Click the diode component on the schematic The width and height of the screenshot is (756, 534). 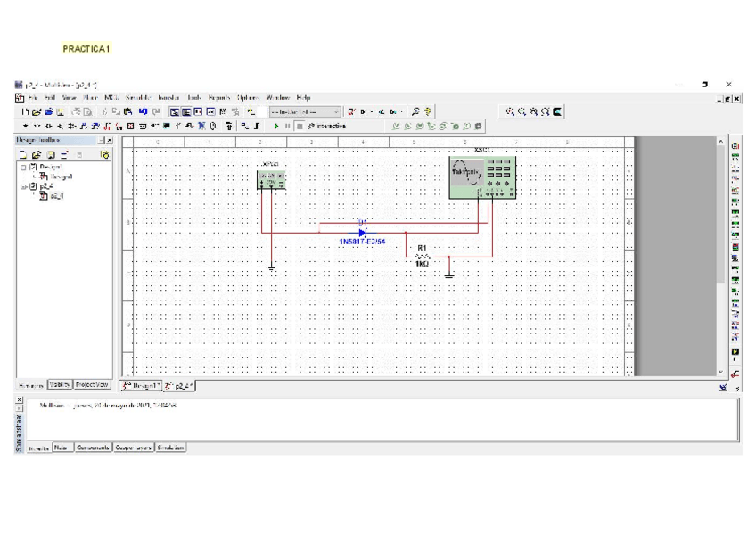click(362, 233)
